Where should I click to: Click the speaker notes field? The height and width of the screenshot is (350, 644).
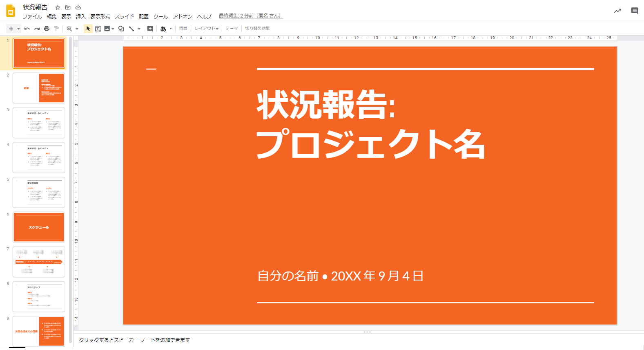click(359, 340)
